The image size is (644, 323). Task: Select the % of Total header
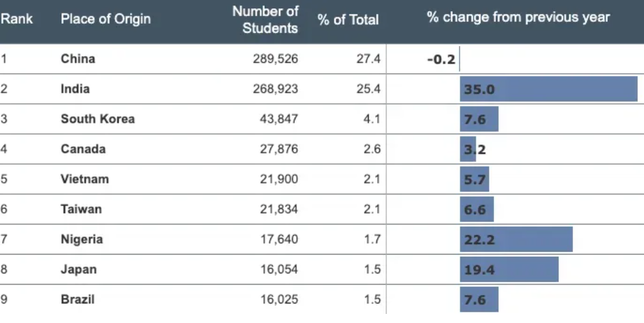coord(348,20)
